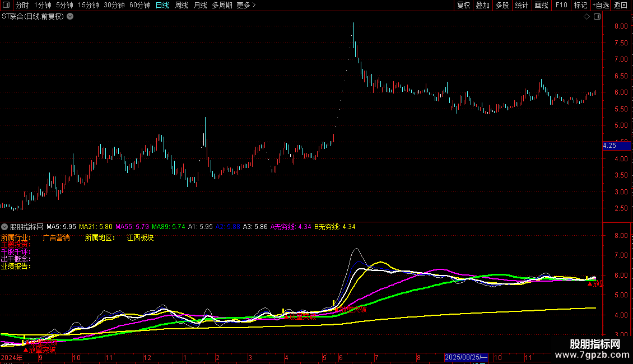Switch to the 分时 view
Screen dimensions: 633x364
click(x=22, y=5)
